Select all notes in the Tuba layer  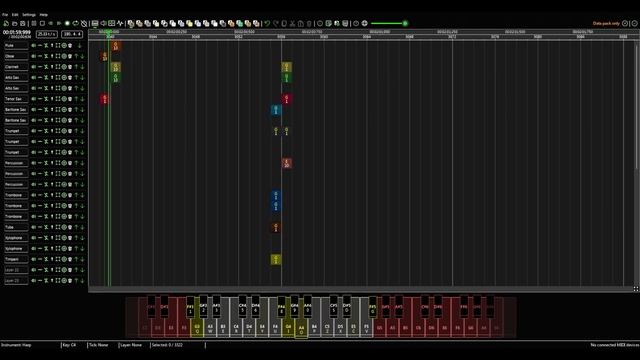point(58,227)
